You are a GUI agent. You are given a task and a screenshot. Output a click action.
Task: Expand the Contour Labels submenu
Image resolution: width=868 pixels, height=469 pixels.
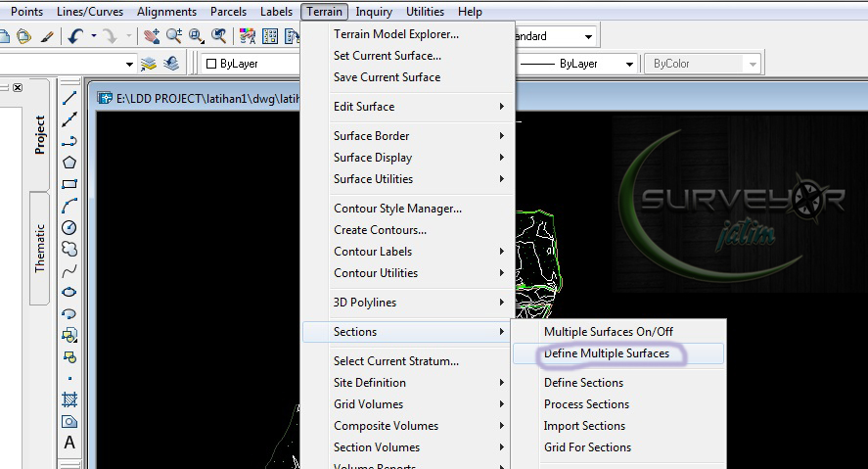click(x=408, y=252)
